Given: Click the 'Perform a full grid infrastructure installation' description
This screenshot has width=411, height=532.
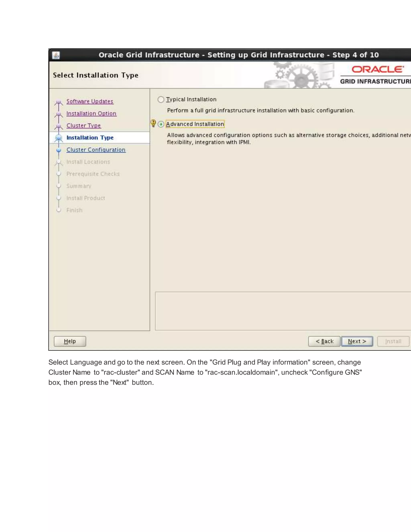Looking at the screenshot, I should (x=261, y=111).
